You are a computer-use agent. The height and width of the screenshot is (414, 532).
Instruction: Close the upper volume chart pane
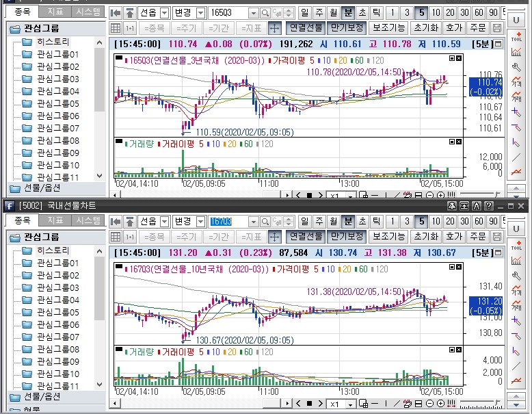(x=459, y=140)
